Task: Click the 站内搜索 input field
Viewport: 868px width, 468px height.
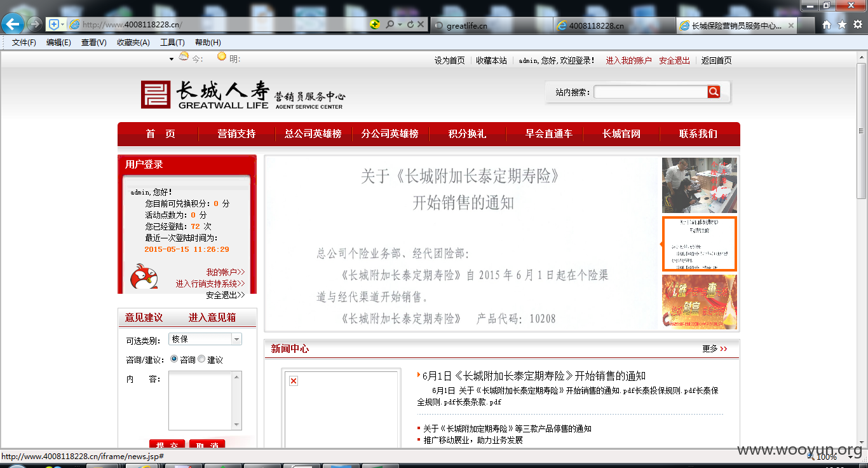Action: [650, 92]
